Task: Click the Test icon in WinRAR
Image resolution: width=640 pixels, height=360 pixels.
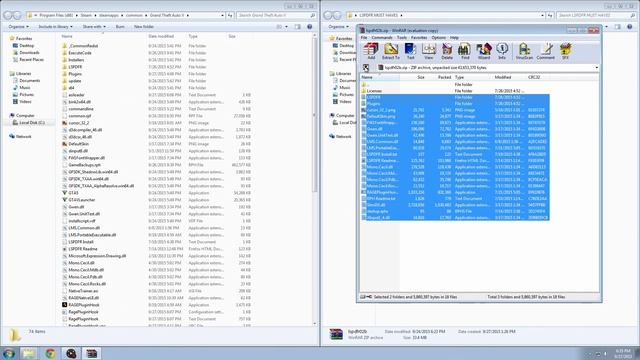Action: click(410, 51)
